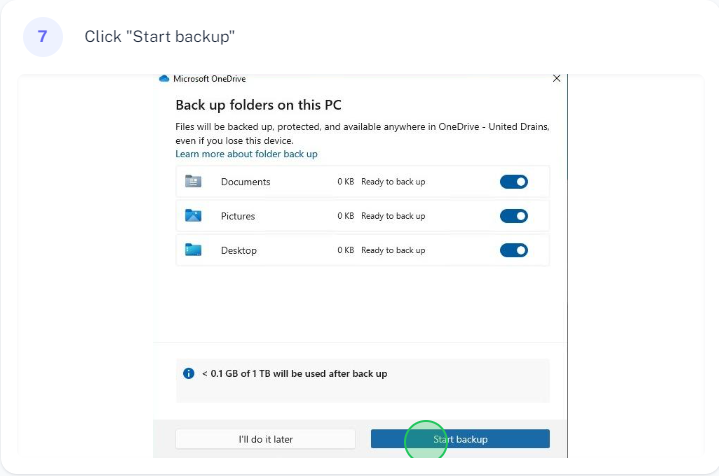Viewport: 719px width, 476px height.
Task: Open the "Learn more about folder back up" link
Action: [x=246, y=154]
